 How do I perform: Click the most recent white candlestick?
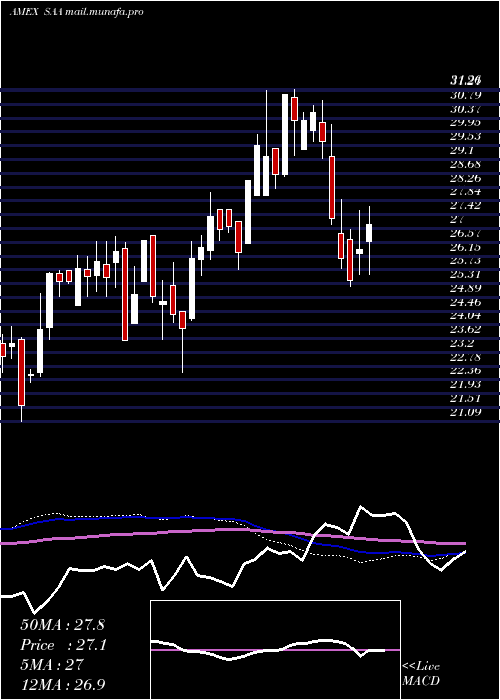369,233
